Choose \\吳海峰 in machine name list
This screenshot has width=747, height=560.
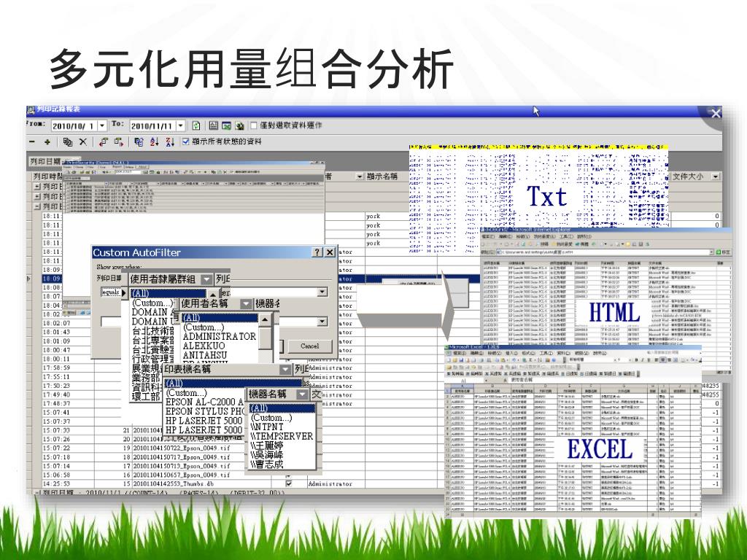click(267, 455)
